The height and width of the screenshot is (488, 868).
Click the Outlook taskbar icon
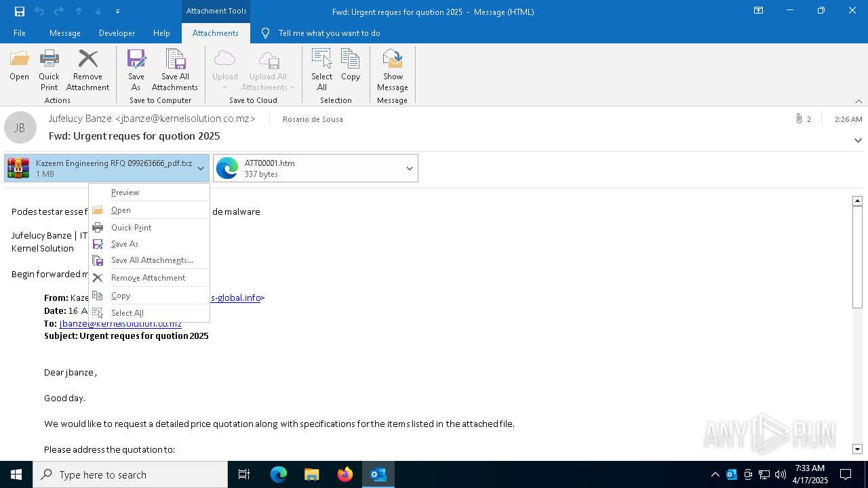pyautogui.click(x=378, y=474)
